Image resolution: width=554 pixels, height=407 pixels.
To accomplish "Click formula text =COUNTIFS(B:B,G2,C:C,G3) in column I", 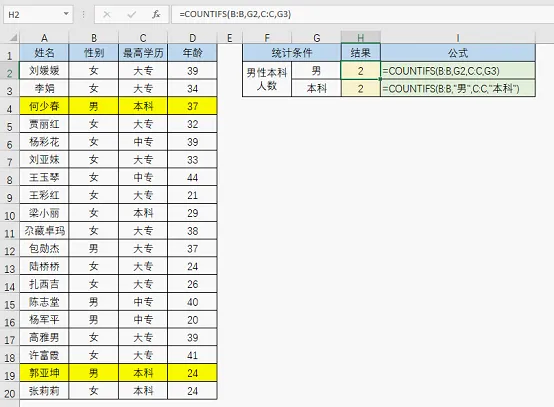I will pos(441,71).
